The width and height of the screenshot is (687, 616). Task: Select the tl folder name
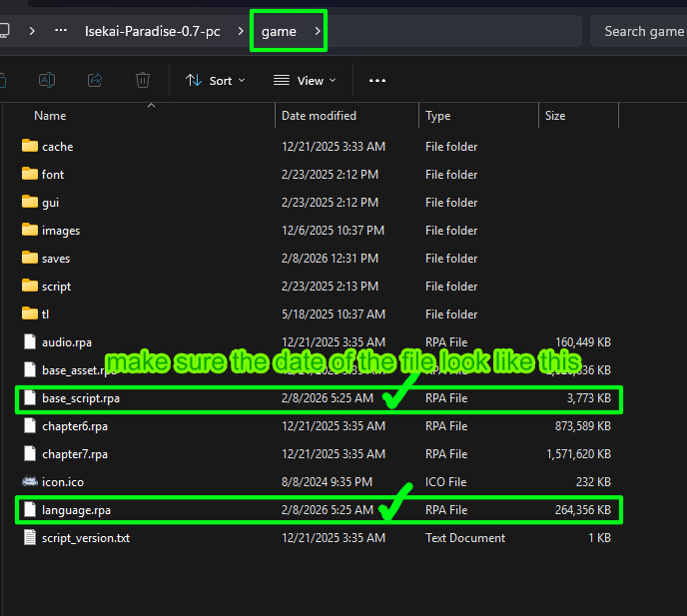[x=45, y=314]
